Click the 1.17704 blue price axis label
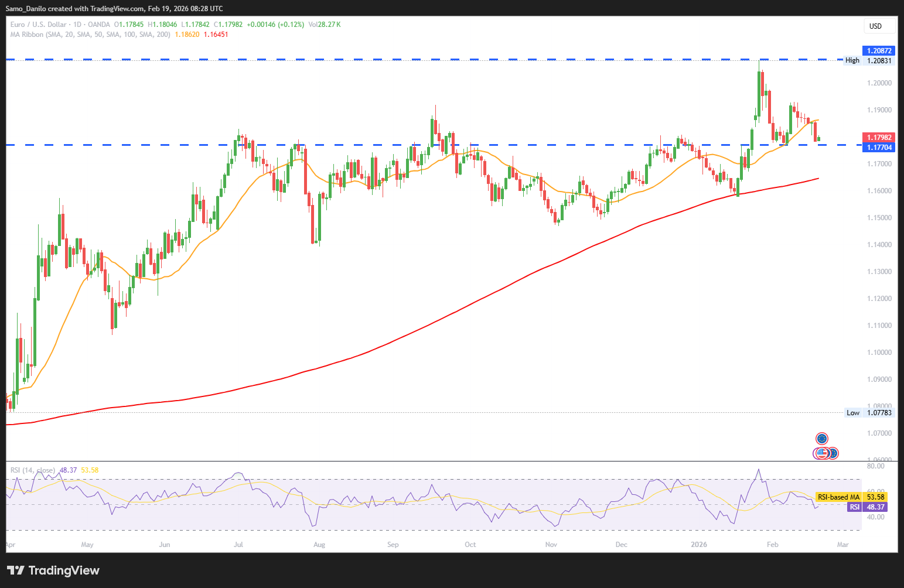Viewport: 904px width, 588px height. click(x=879, y=148)
